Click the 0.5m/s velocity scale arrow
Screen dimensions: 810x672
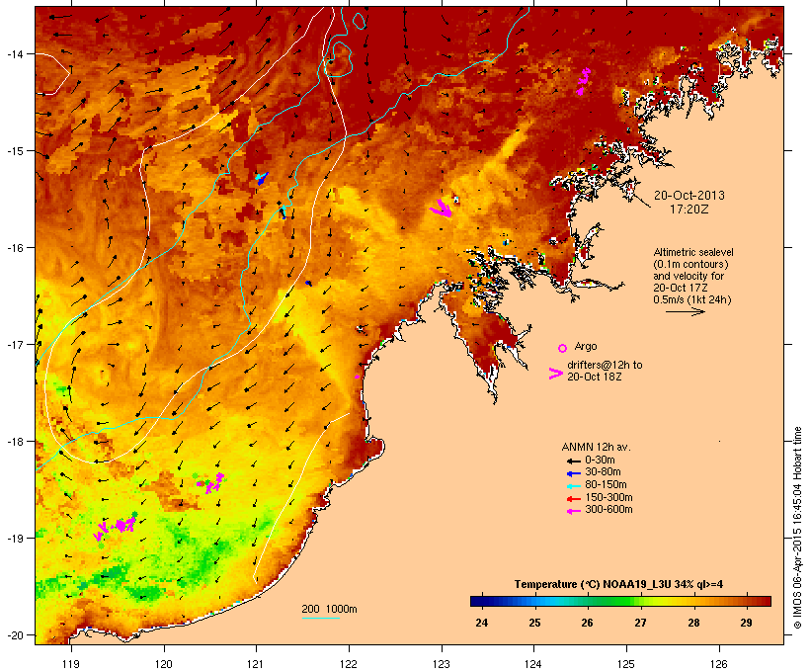pyautogui.click(x=686, y=311)
